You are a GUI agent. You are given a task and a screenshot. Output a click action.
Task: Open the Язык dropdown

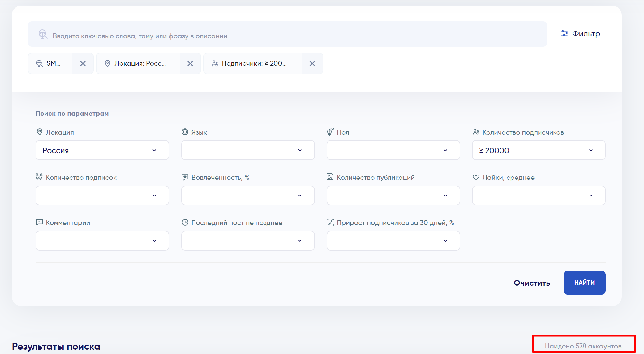pyautogui.click(x=248, y=150)
